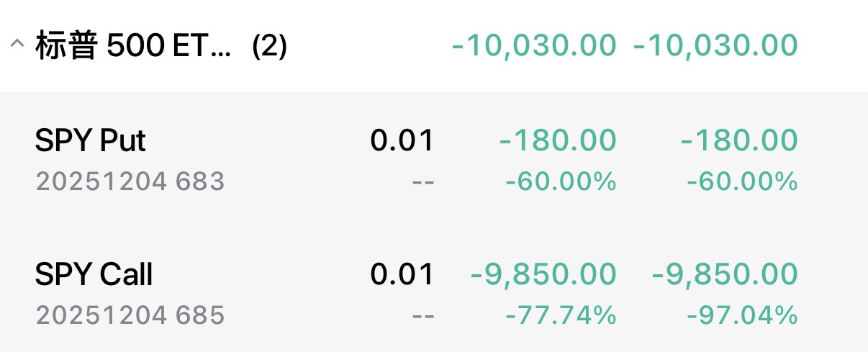Click the -- placeholder under SPY Put's 0.01
The image size is (868, 352).
[422, 181]
